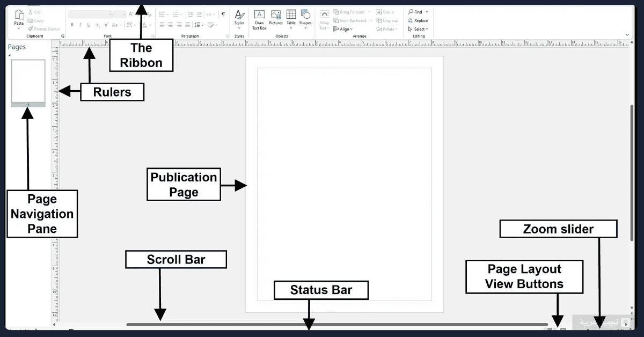644x337 pixels.
Task: Align text left
Action: tap(162, 25)
